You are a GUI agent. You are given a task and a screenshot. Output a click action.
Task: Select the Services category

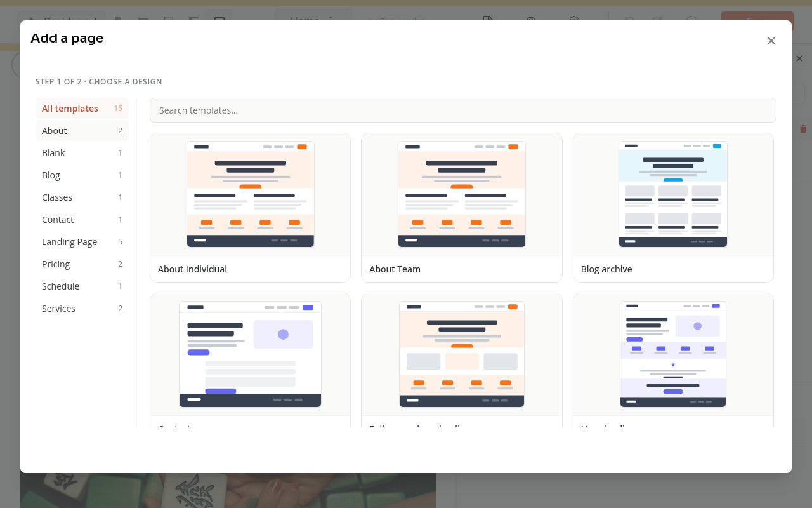[x=82, y=309]
